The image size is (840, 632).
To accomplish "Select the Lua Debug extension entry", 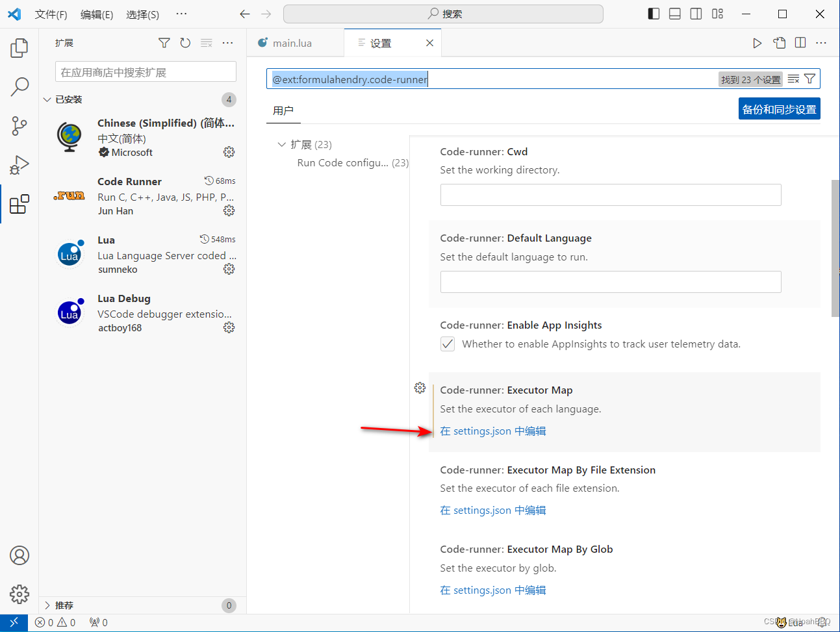I will 142,312.
